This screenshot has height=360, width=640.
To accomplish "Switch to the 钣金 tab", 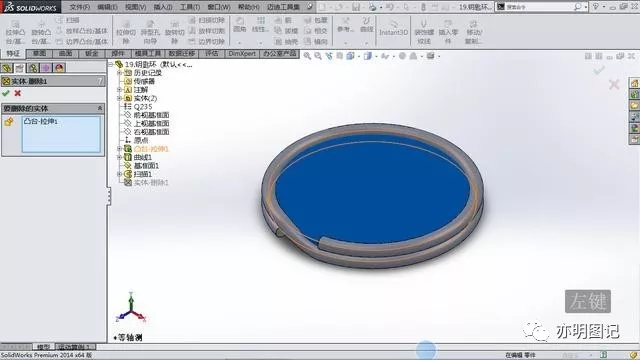I will point(91,53).
